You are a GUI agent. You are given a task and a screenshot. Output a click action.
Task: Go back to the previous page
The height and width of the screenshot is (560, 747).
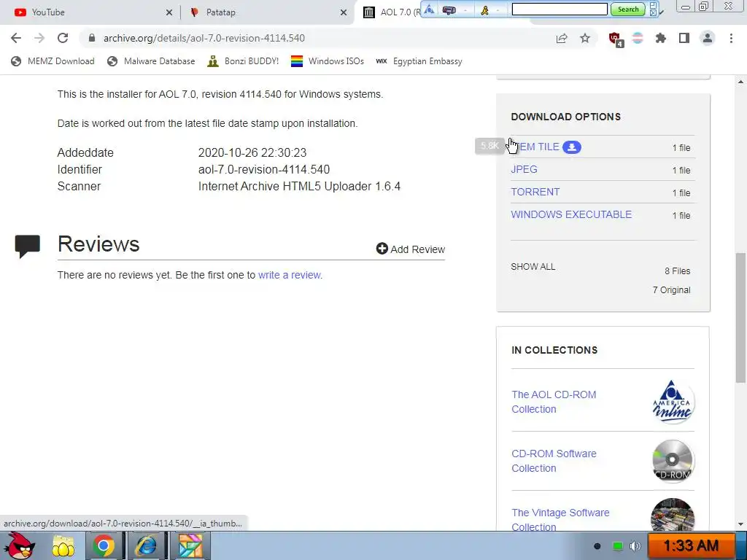pyautogui.click(x=16, y=38)
